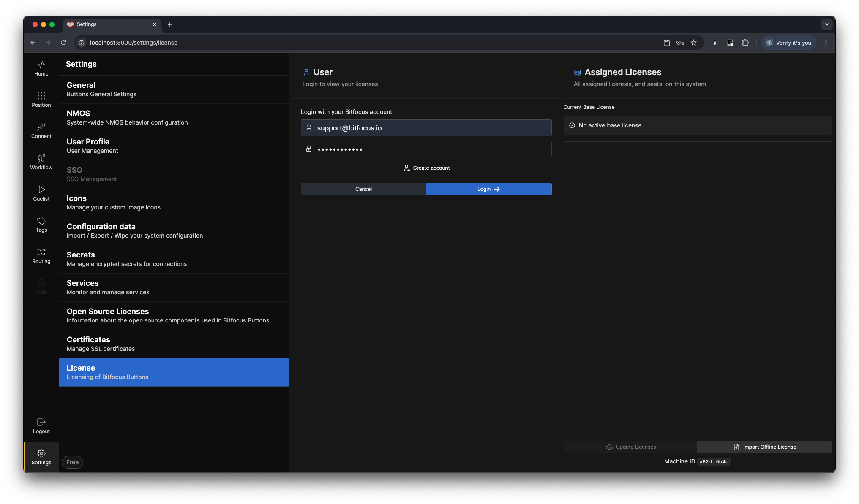Image resolution: width=859 pixels, height=504 pixels.
Task: Go forward in browser history
Action: [48, 43]
